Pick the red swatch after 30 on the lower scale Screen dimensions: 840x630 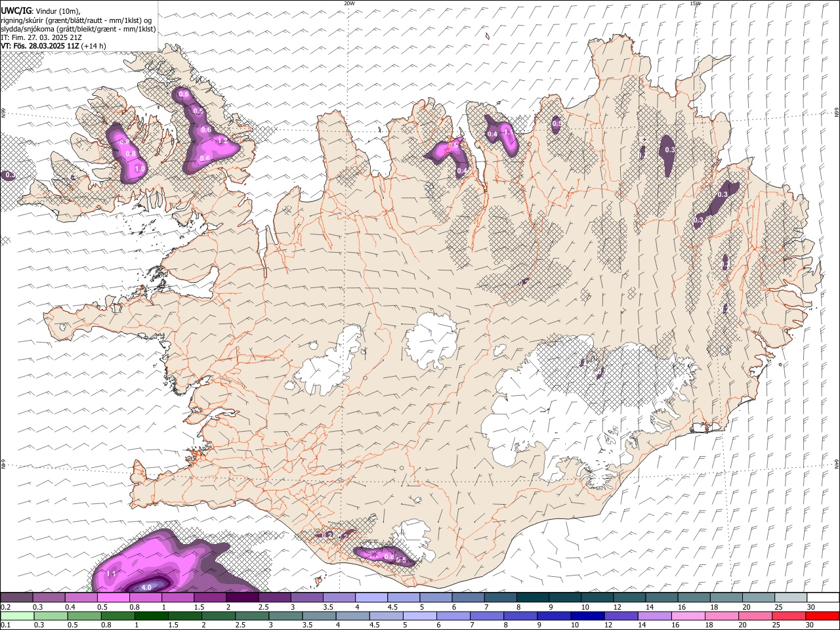point(822,616)
